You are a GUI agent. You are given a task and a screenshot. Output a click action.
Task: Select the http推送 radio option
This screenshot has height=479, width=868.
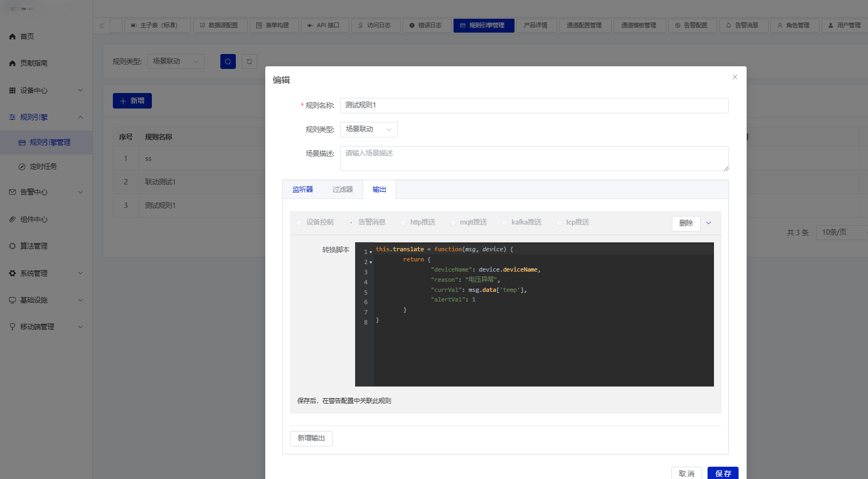point(418,222)
